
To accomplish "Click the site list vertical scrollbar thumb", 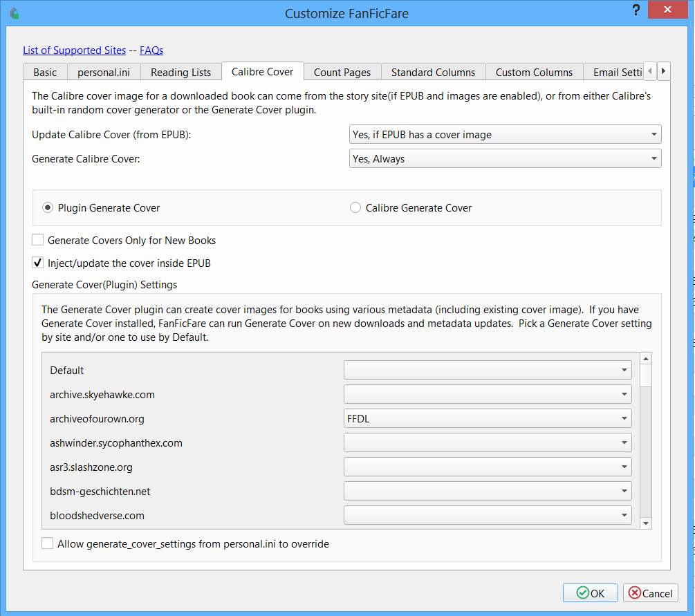I will [646, 376].
